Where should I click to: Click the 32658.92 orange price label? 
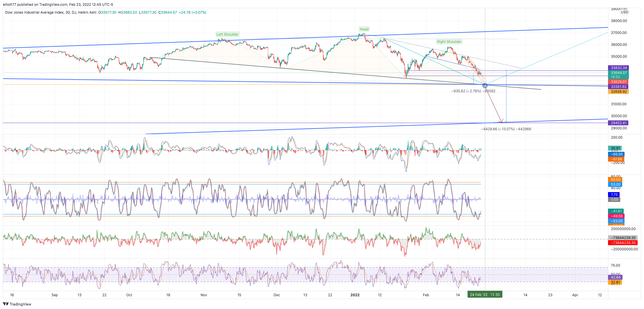618,92
